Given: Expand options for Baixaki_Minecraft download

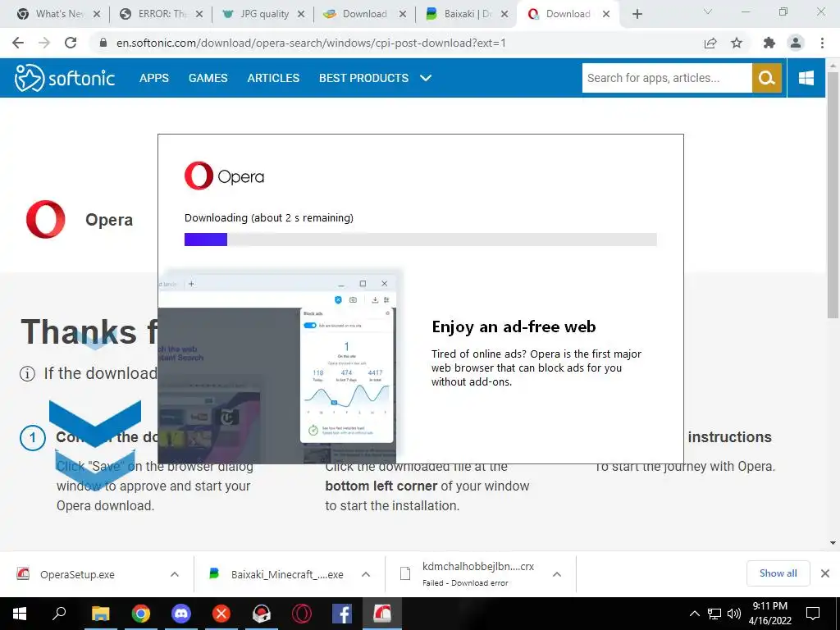Looking at the screenshot, I should click(366, 574).
